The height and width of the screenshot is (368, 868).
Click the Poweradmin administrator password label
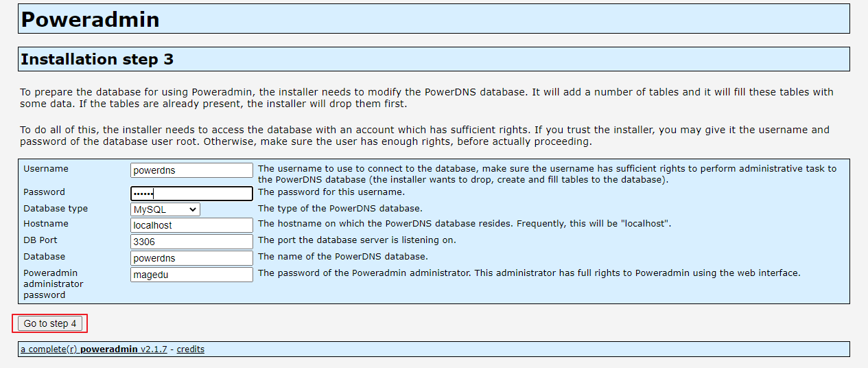pyautogui.click(x=54, y=284)
